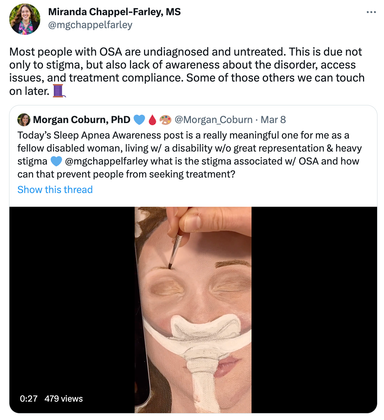The width and height of the screenshot is (384, 420).
Task: Open the 'Show this thread' link
Action: tap(55, 189)
